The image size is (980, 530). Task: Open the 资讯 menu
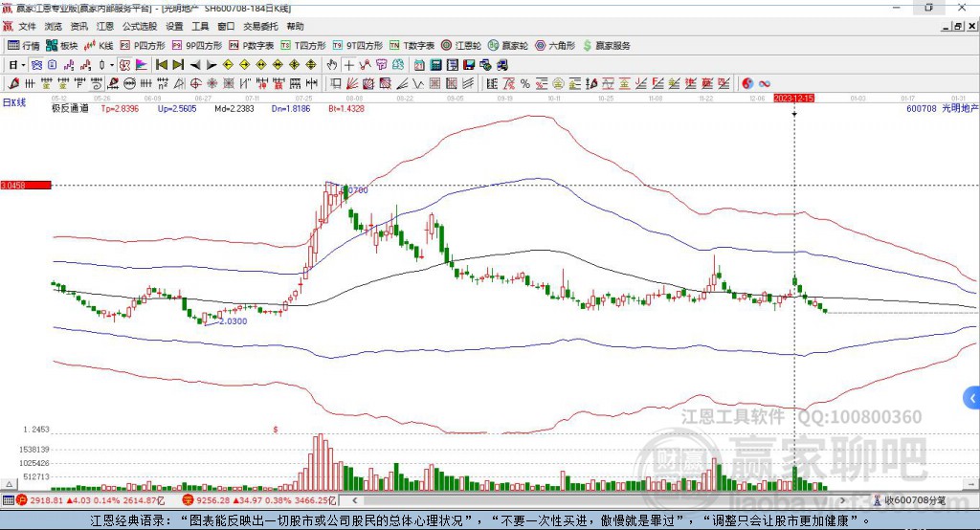tap(79, 26)
